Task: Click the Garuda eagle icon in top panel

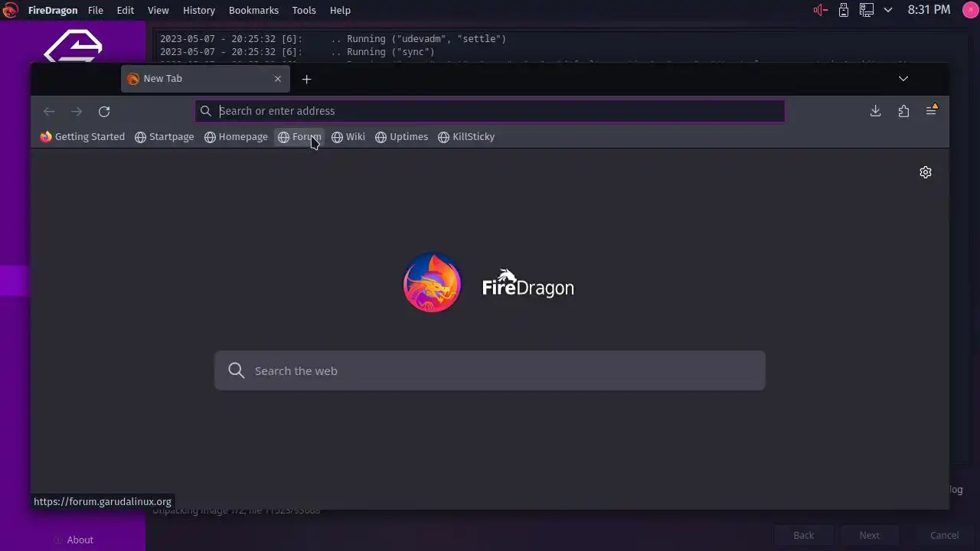Action: [10, 10]
